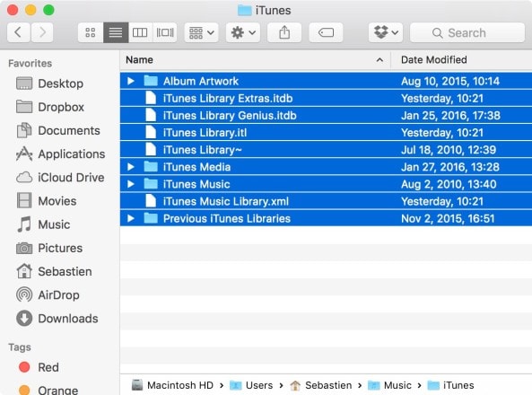Screen dimensions: 532x395
Task: Click the Music note sidebar icon
Action: click(x=24, y=224)
